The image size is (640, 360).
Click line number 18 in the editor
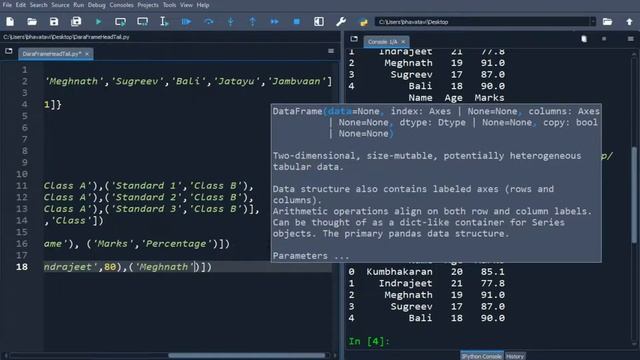click(22, 267)
